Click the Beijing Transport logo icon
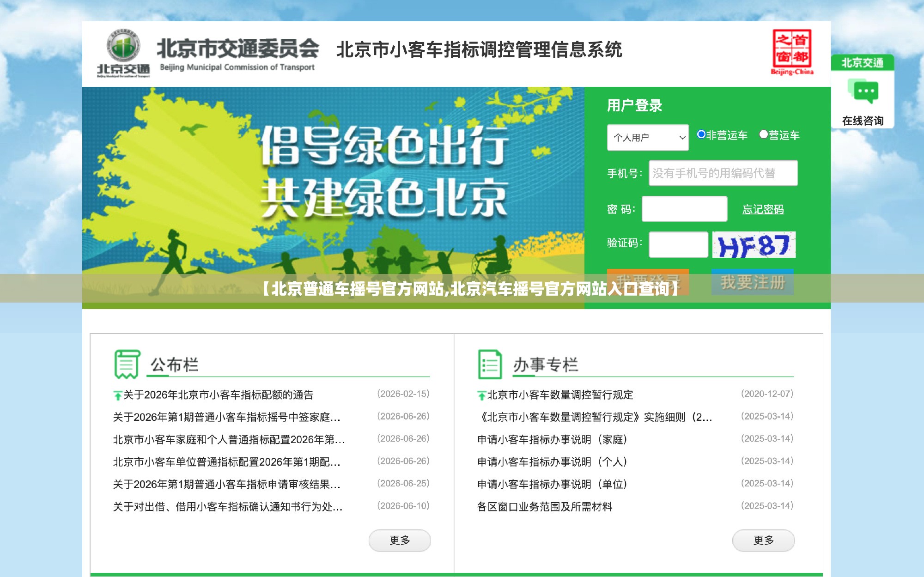Viewport: 924px width, 577px height. pos(123,53)
